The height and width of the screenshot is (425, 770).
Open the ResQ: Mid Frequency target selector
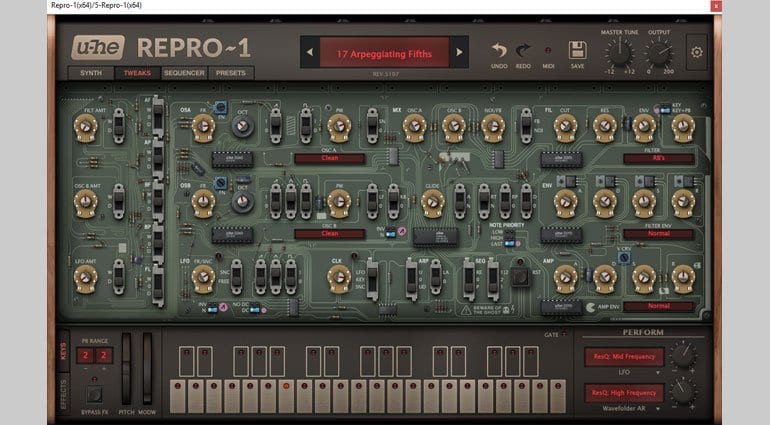[624, 357]
